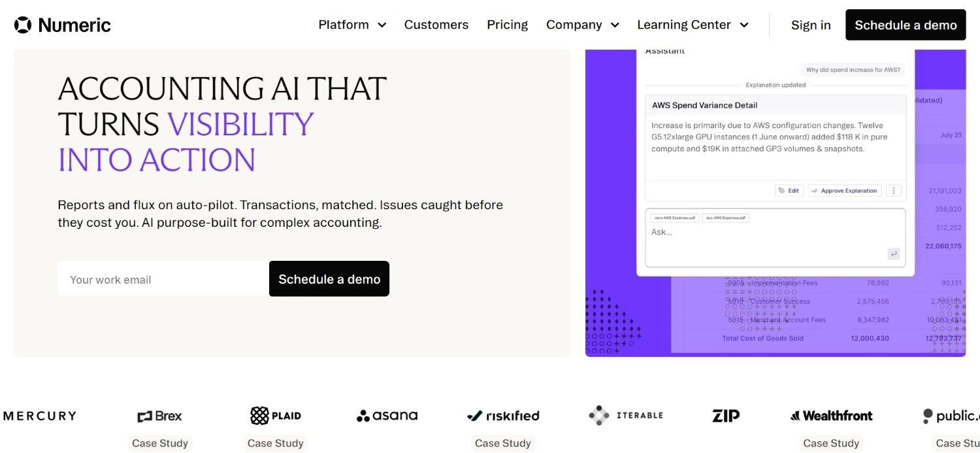Expand the Learning Center dropdown
The height and width of the screenshot is (453, 980).
click(x=693, y=25)
